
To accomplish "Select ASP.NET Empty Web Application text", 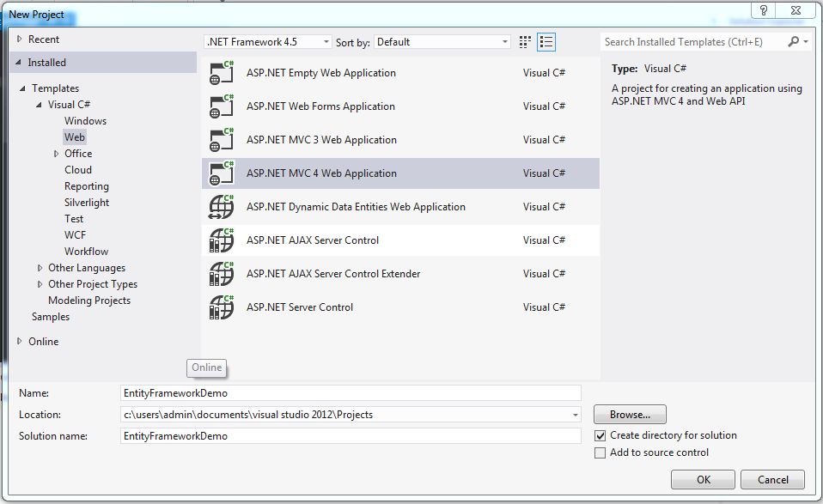I will pos(321,73).
